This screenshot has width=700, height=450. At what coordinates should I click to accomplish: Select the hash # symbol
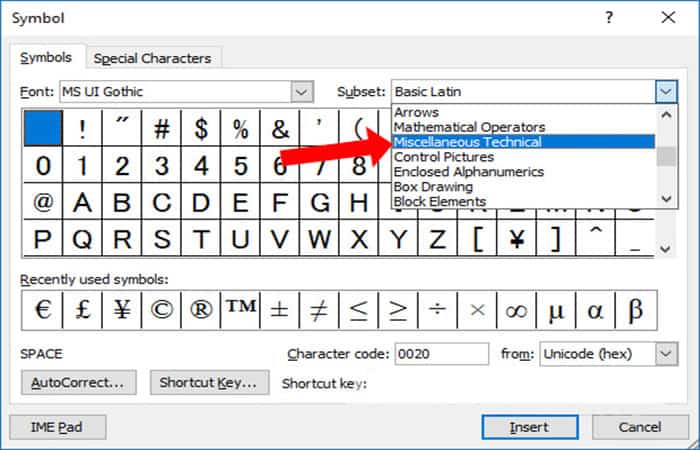pos(162,128)
